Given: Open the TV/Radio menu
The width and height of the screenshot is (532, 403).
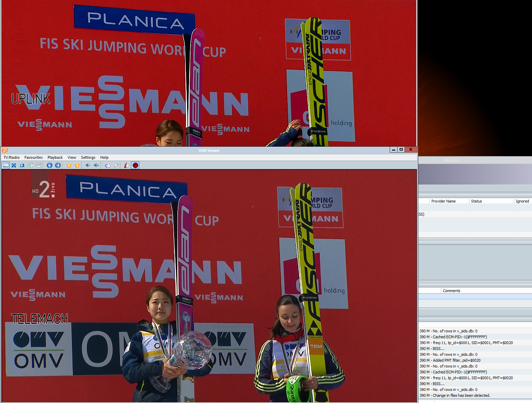Looking at the screenshot, I should point(11,157).
